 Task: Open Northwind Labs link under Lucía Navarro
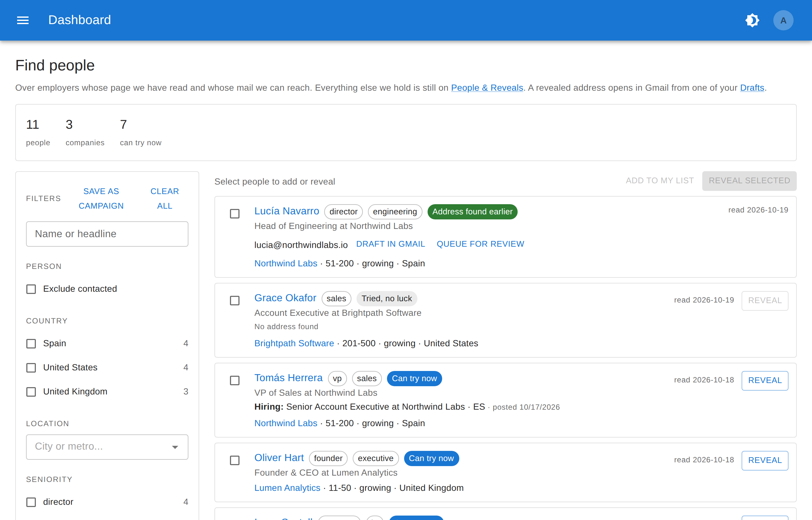[x=286, y=263]
